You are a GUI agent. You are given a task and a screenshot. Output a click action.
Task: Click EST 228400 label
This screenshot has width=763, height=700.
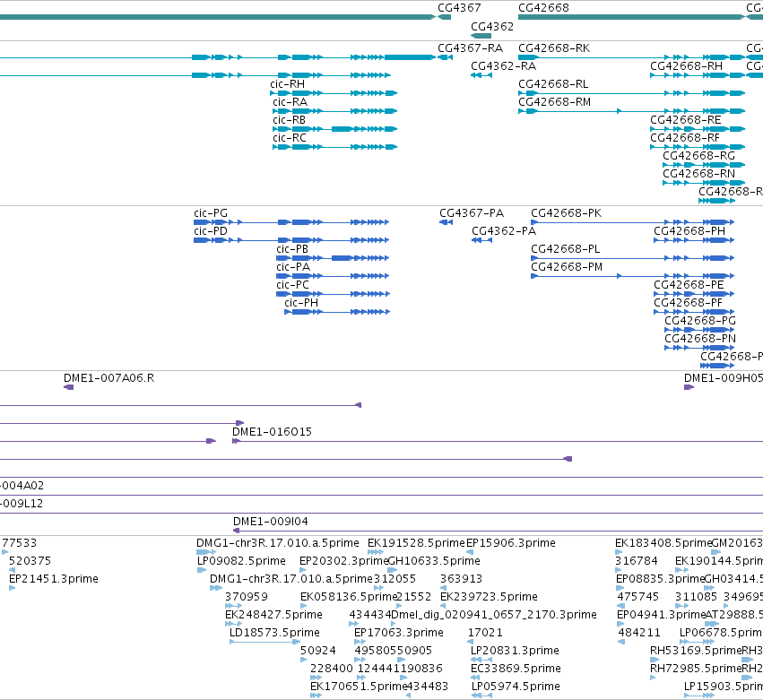(332, 669)
